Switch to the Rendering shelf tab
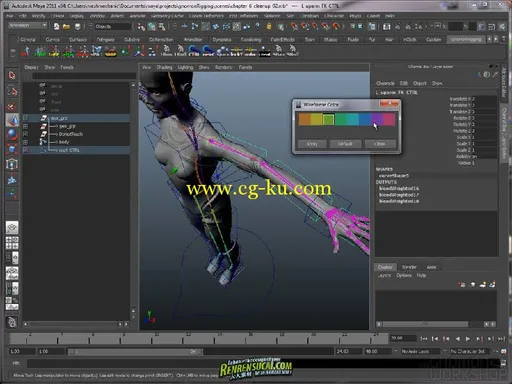Viewport: 512px width, 384px height. 251,39
